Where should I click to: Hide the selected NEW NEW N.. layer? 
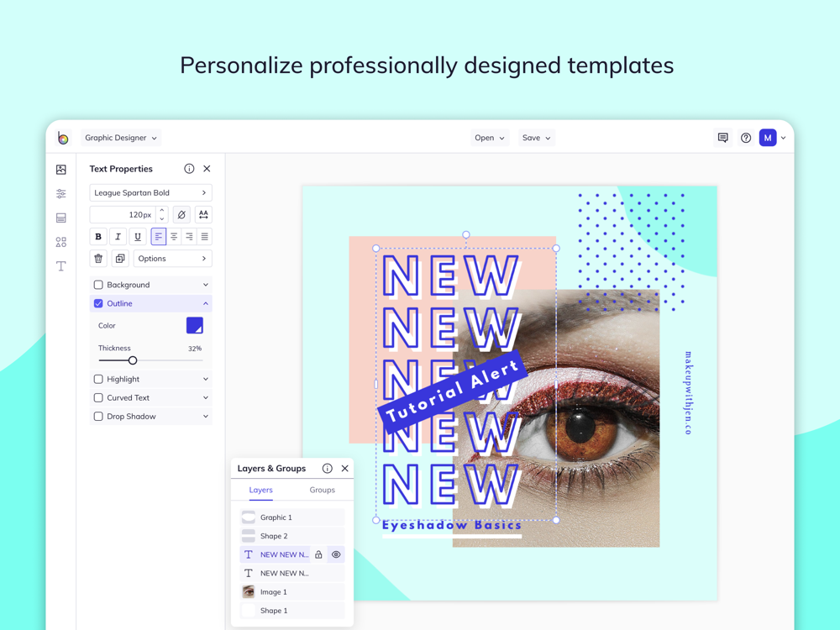pyautogui.click(x=336, y=554)
